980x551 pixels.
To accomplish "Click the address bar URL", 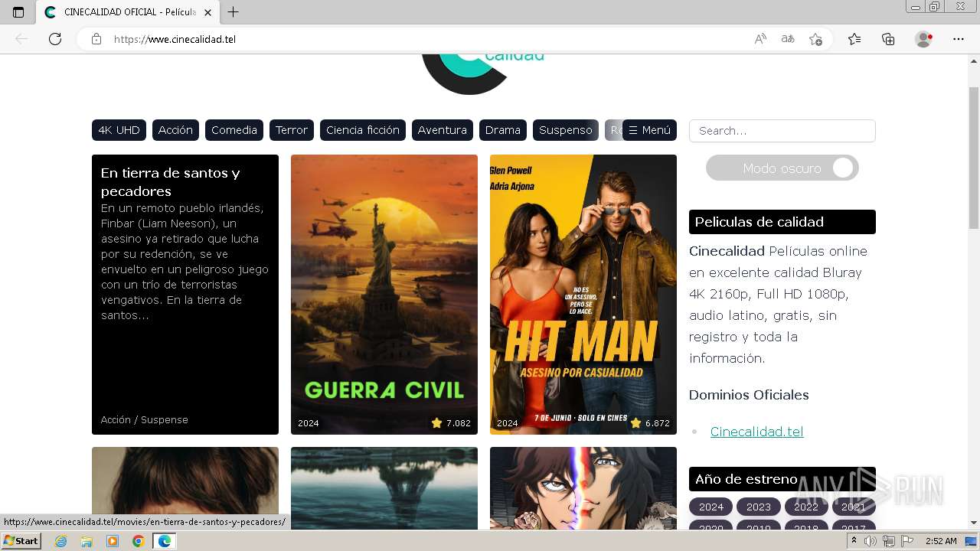I will point(175,39).
